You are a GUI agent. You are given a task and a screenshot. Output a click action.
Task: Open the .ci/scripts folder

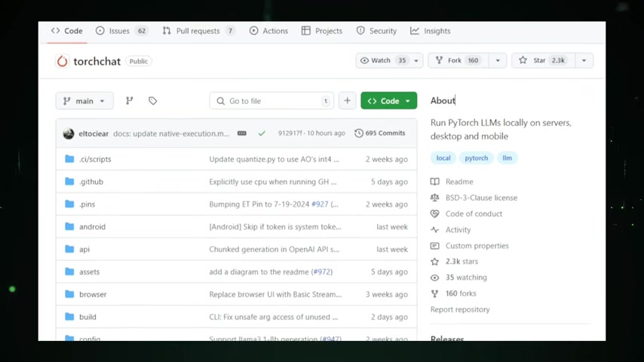point(95,159)
